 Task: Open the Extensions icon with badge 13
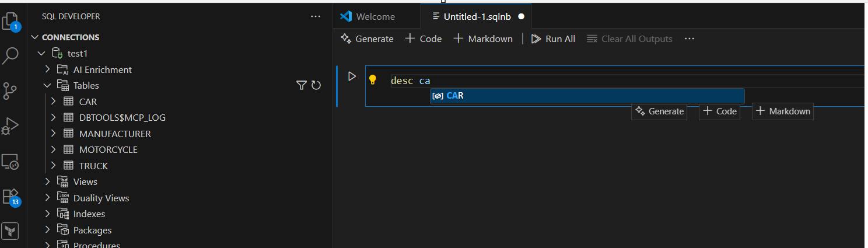click(11, 196)
